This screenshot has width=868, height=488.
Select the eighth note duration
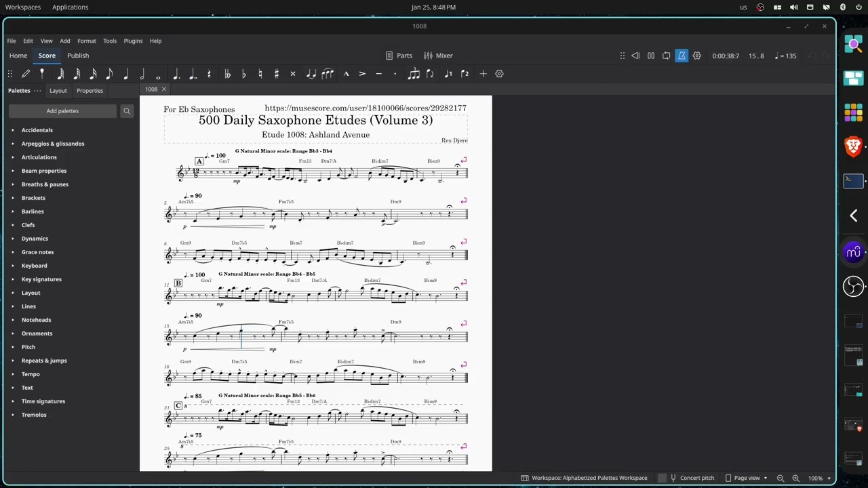109,74
